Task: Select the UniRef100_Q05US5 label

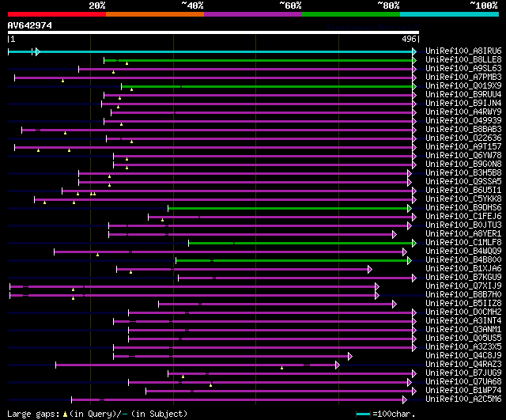Action: (463, 339)
